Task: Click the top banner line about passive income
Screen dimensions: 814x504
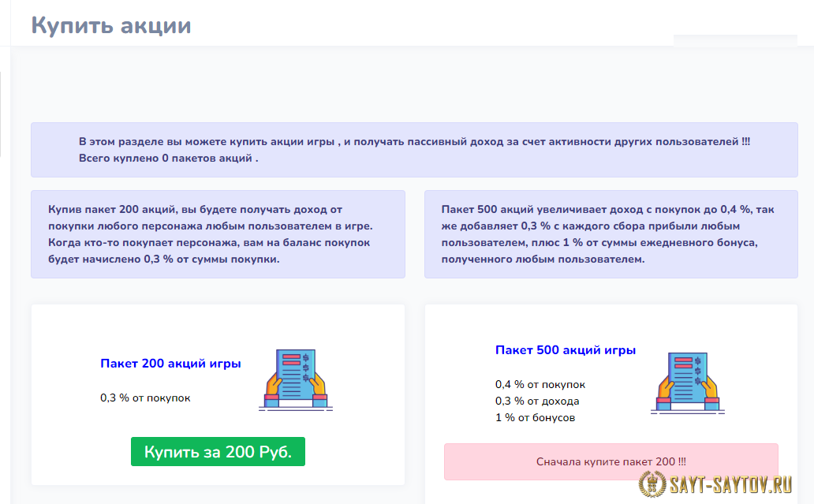Action: click(414, 141)
